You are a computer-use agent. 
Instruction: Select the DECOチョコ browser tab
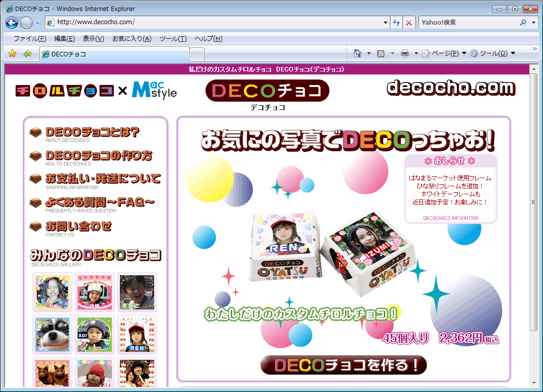click(x=114, y=54)
